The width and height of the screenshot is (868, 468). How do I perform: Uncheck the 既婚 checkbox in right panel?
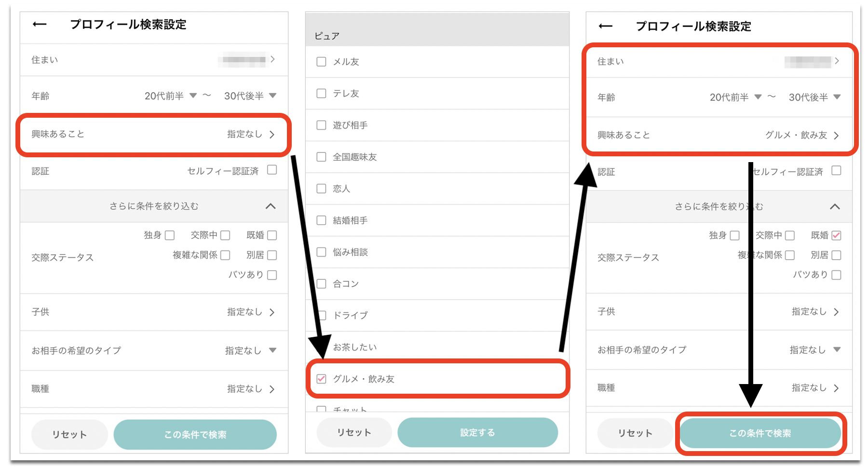coord(836,235)
